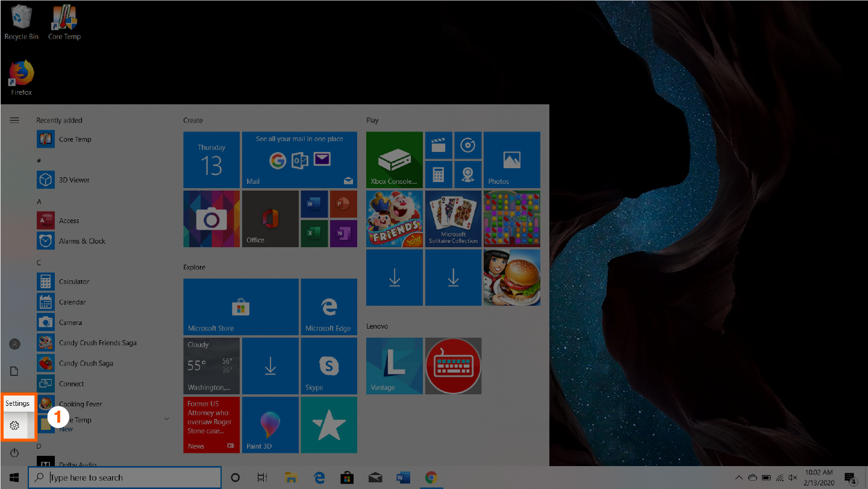Expand the Core Temp folder chevron
This screenshot has height=489, width=868.
click(x=167, y=419)
